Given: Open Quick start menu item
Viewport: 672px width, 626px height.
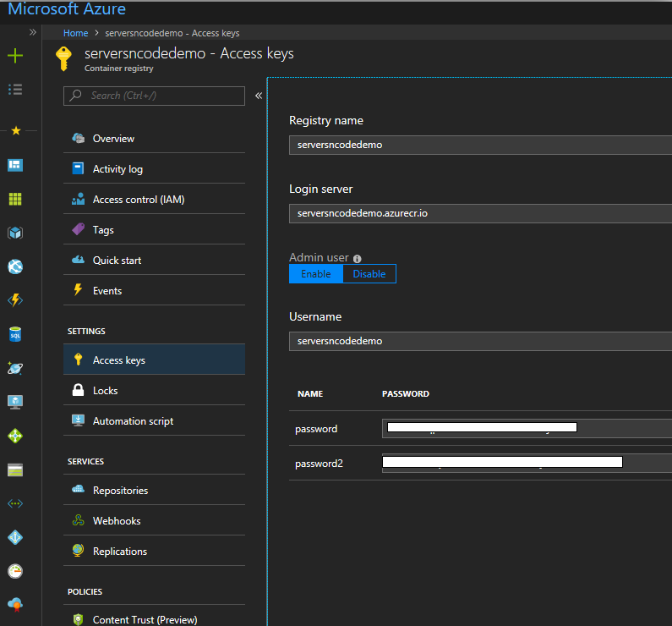Looking at the screenshot, I should click(155, 261).
